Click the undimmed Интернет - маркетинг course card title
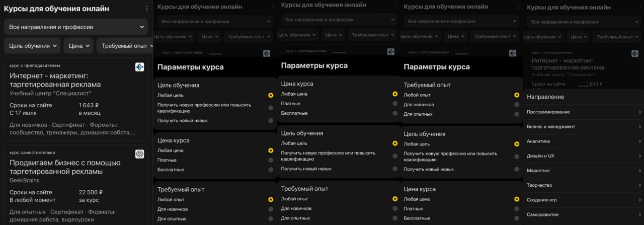The height and width of the screenshot is (225, 644). click(55, 80)
